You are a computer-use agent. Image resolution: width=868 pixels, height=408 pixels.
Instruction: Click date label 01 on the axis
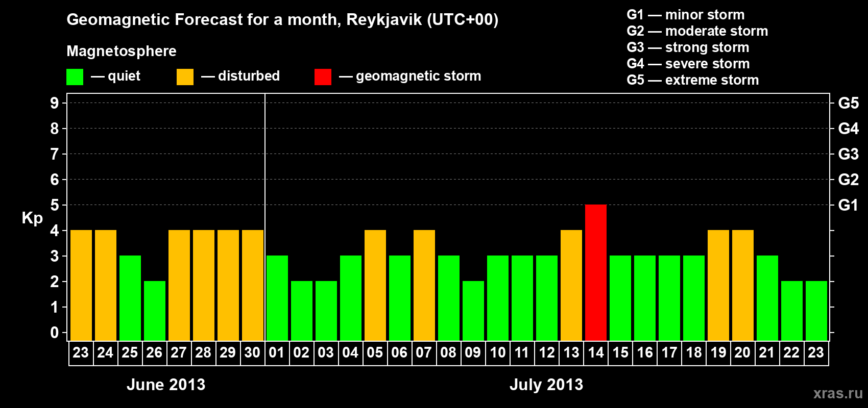click(x=277, y=352)
